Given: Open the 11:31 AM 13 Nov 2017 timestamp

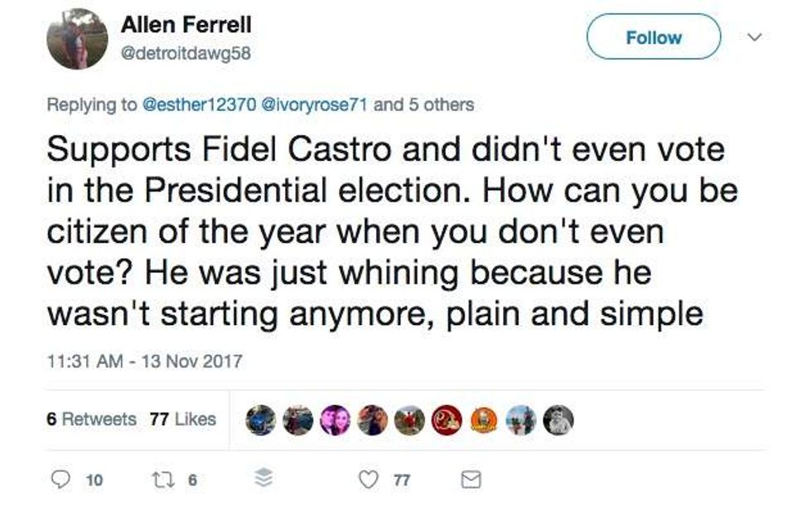Looking at the screenshot, I should pyautogui.click(x=144, y=362).
